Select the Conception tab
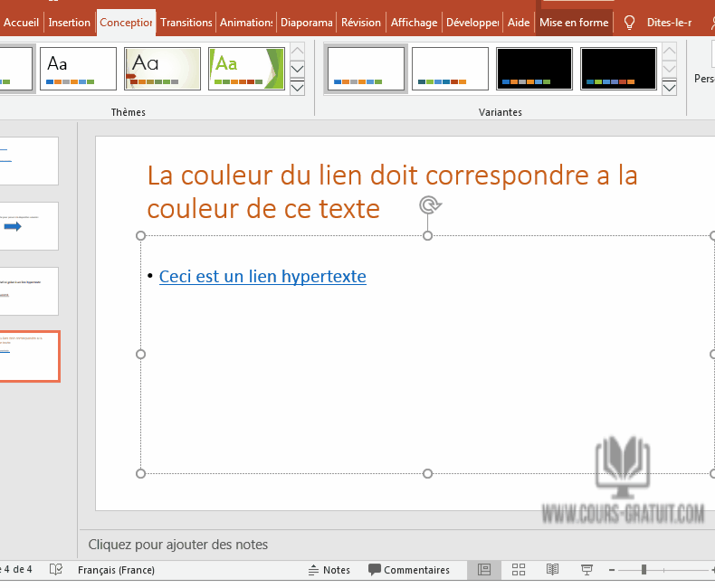 pyautogui.click(x=126, y=23)
